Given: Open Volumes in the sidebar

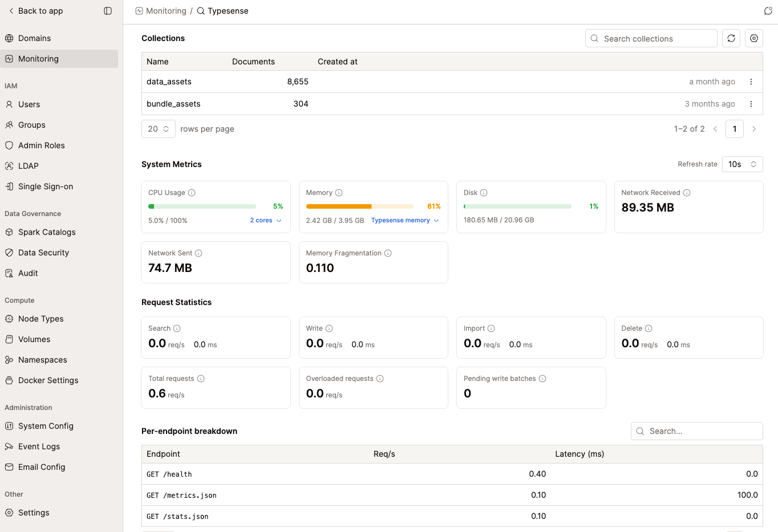Looking at the screenshot, I should click(x=59, y=339).
